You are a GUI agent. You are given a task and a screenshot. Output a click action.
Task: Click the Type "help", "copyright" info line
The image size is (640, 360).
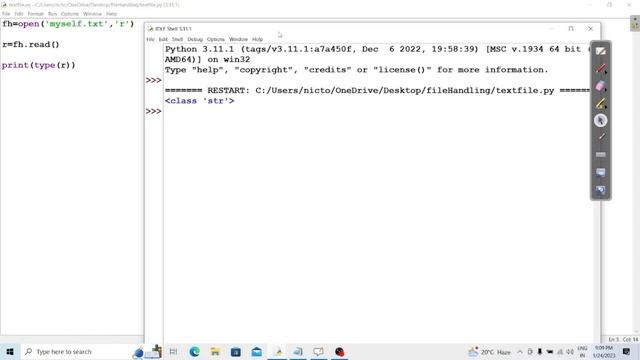357,70
